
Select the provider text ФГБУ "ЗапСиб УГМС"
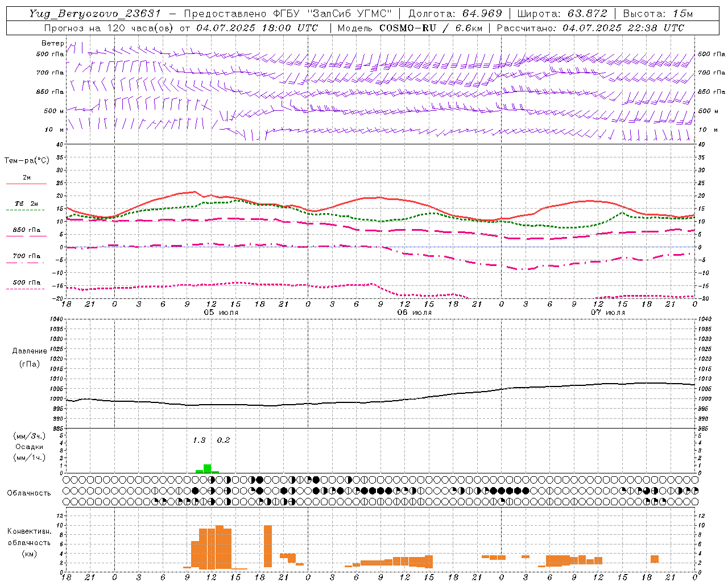click(332, 14)
